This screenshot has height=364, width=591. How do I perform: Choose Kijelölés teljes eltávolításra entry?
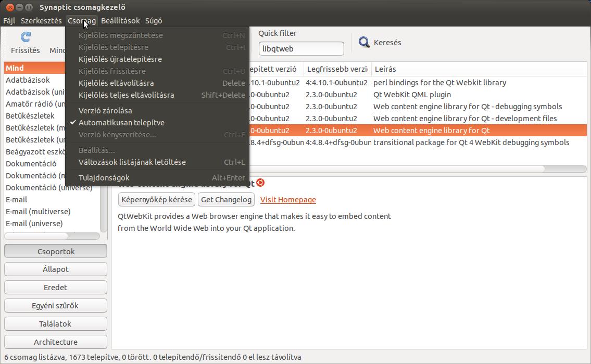click(x=157, y=95)
